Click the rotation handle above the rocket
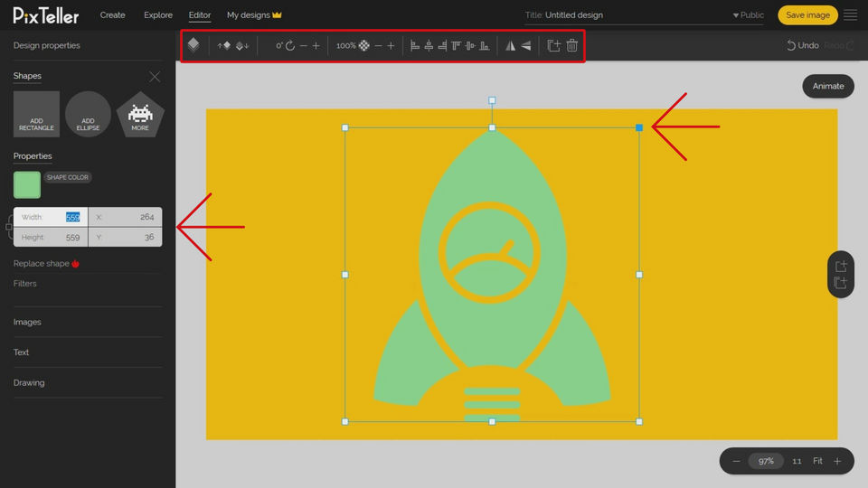This screenshot has height=488, width=868. click(x=492, y=100)
